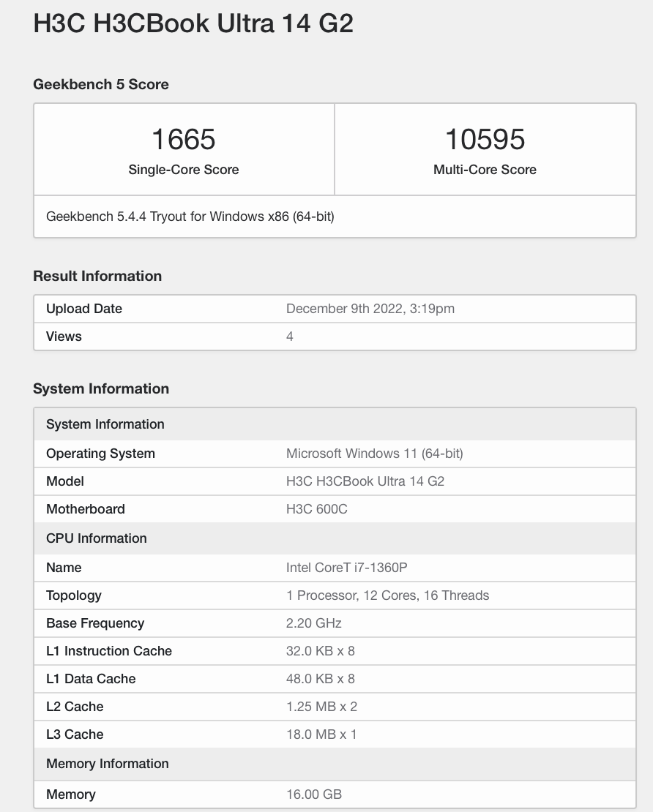Click the Geekbench 5 Score heading
Viewport: 653px width, 812px height.
click(x=100, y=85)
